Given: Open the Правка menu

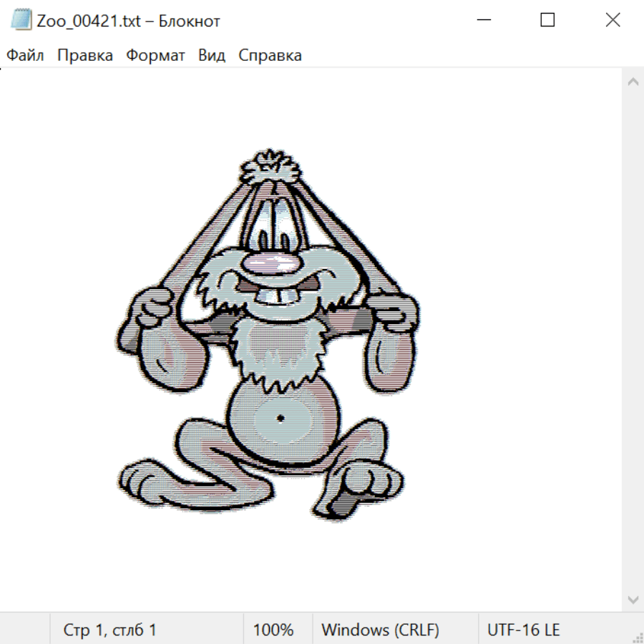Looking at the screenshot, I should (x=85, y=56).
